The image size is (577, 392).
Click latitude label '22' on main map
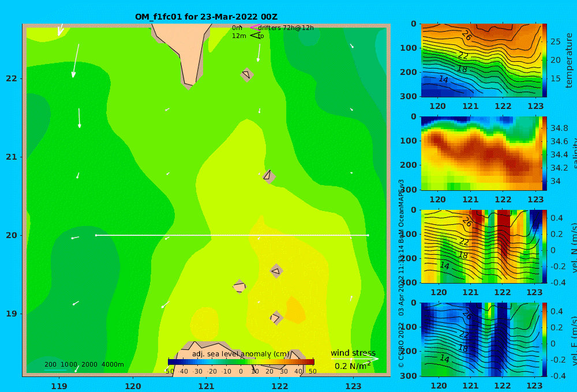[12, 78]
